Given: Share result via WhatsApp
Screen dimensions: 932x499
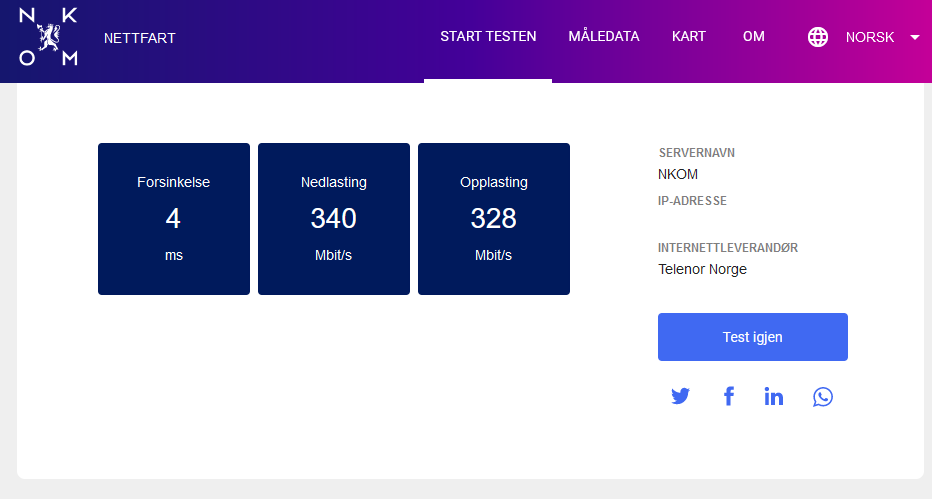Looking at the screenshot, I should 823,397.
